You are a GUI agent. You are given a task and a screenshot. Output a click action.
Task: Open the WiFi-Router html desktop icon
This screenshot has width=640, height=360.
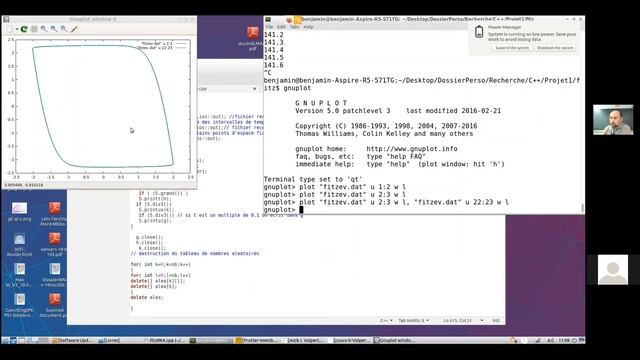click(19, 244)
